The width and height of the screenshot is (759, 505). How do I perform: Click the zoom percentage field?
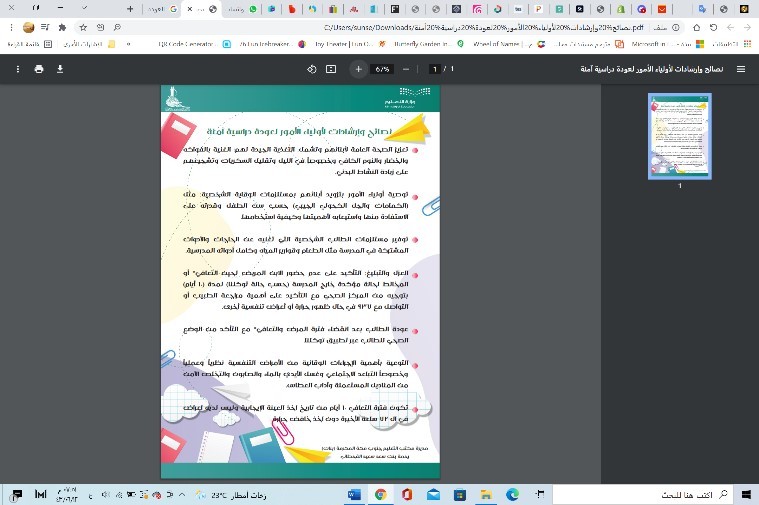pyautogui.click(x=382, y=69)
